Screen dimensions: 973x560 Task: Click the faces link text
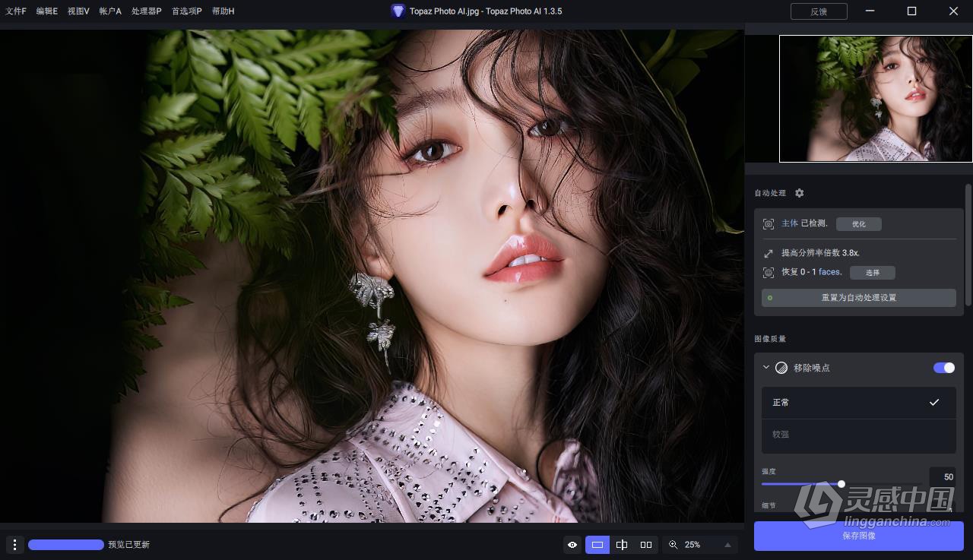pos(829,272)
